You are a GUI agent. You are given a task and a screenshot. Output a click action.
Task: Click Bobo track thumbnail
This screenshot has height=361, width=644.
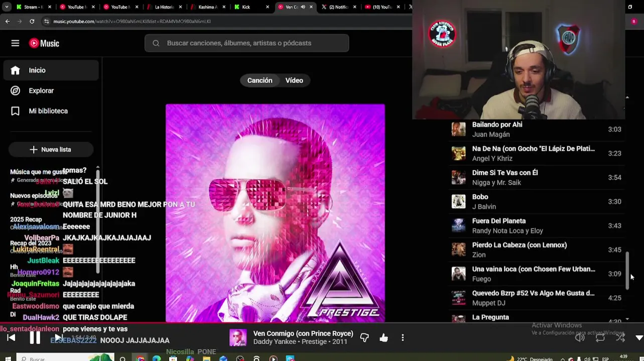(458, 202)
